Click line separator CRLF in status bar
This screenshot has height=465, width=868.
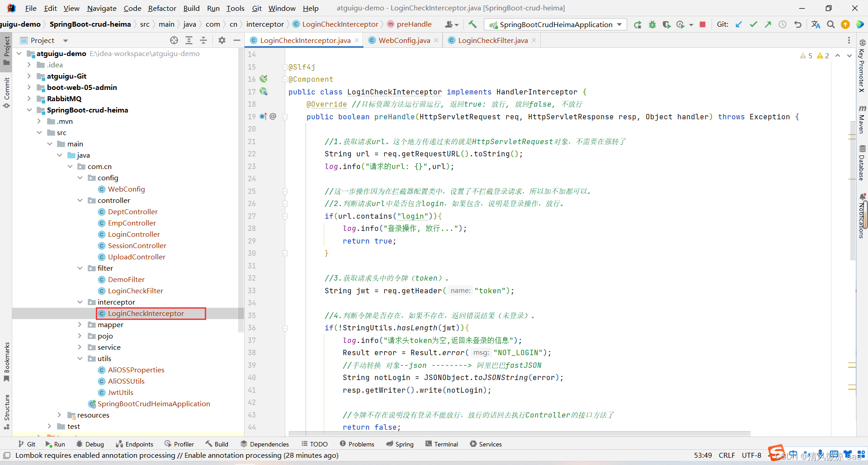(x=727, y=455)
